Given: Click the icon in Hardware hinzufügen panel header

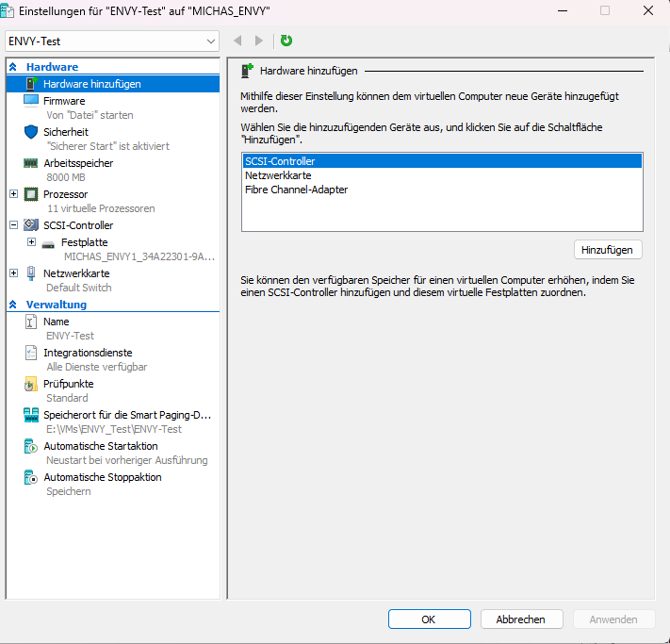Looking at the screenshot, I should point(248,71).
